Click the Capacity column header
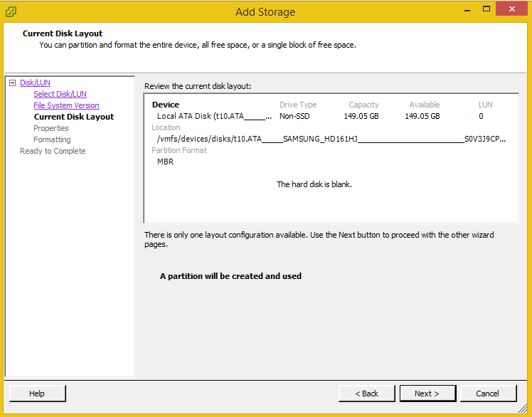 pyautogui.click(x=363, y=105)
